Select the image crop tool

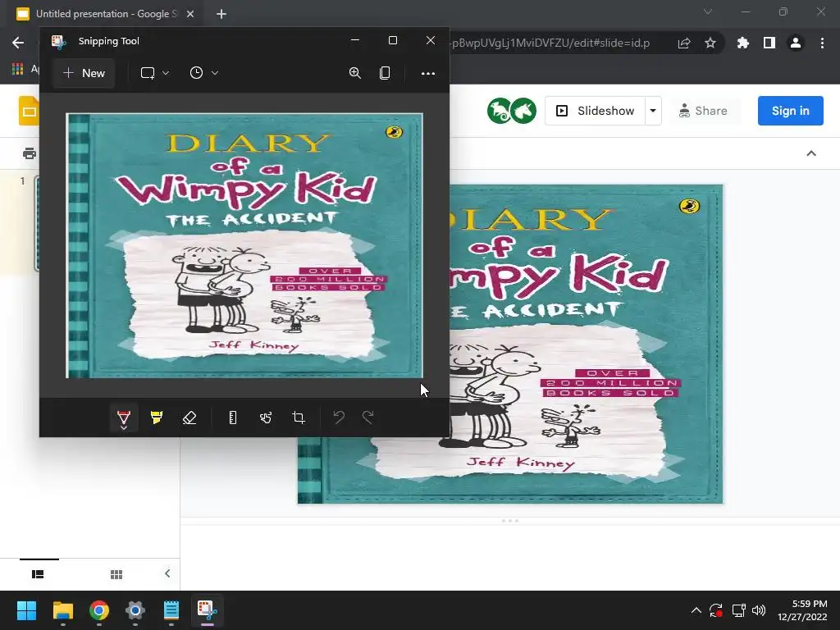tap(299, 418)
